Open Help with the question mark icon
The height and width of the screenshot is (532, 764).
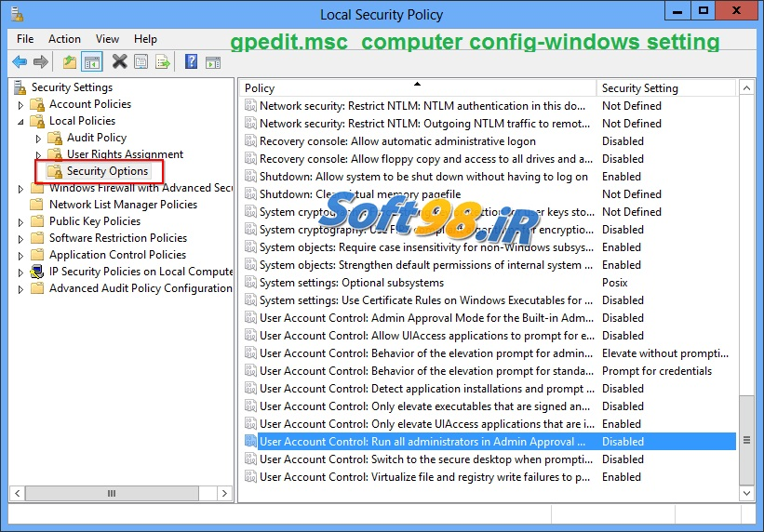tap(191, 62)
